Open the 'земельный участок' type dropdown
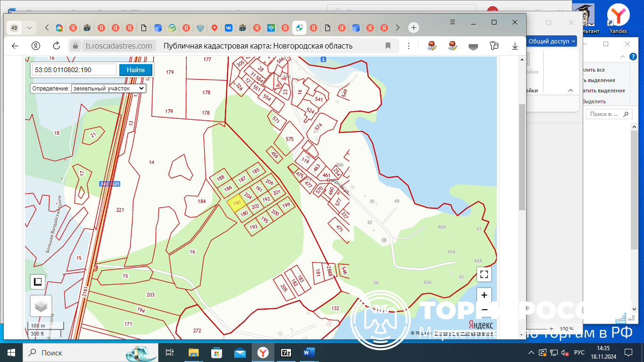Image resolution: width=644 pixels, height=362 pixels. pyautogui.click(x=108, y=88)
